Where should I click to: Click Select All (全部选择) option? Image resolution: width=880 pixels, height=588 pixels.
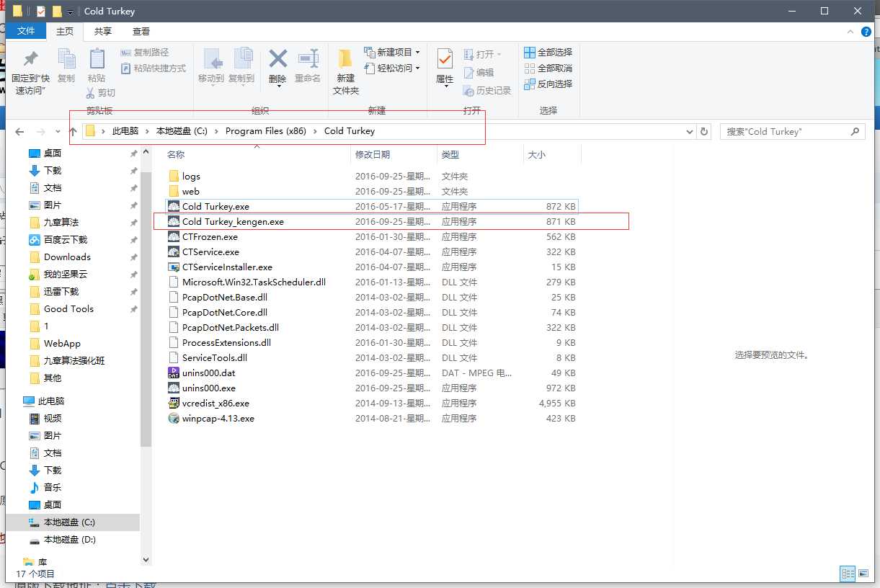coord(548,53)
